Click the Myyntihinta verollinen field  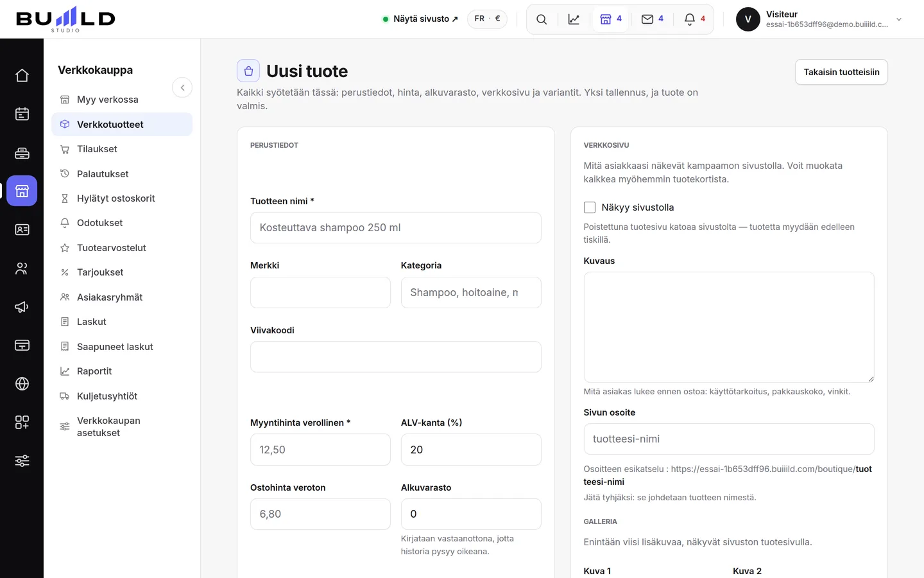point(320,450)
